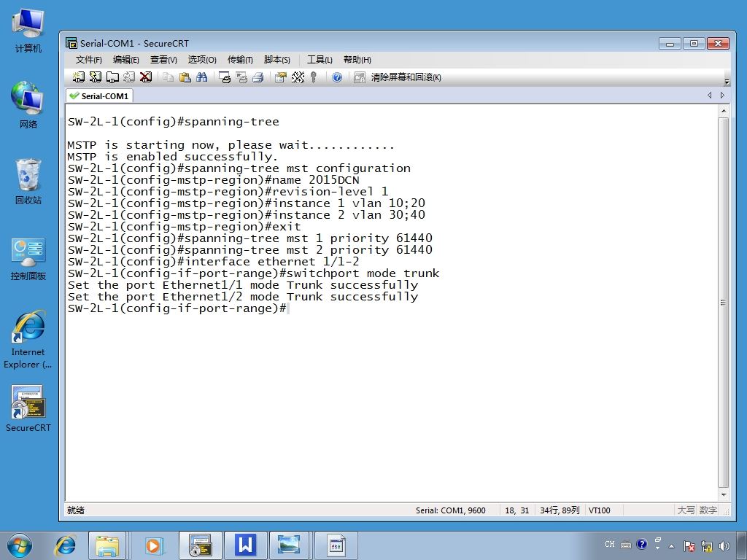Open the 工具(L) menu
747x560 pixels.
click(320, 60)
